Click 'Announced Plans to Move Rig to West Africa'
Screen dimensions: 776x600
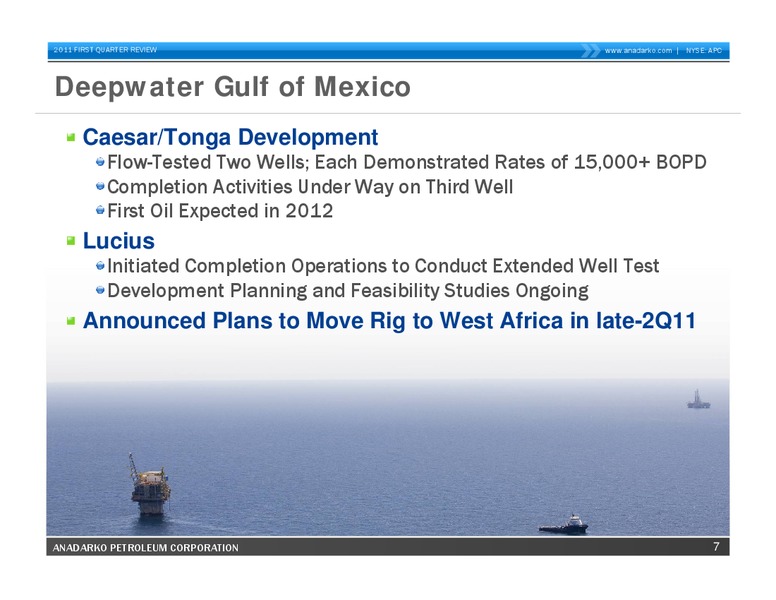click(x=389, y=320)
